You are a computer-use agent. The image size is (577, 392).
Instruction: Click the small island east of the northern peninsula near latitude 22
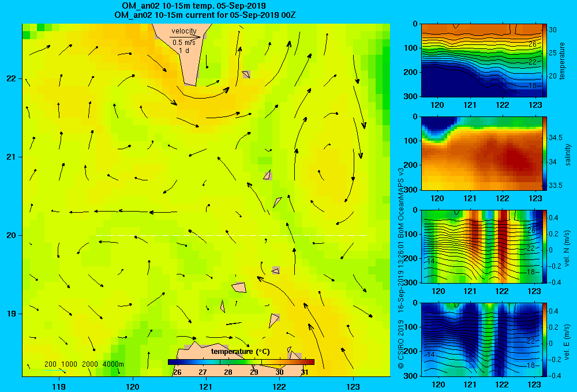246,74
